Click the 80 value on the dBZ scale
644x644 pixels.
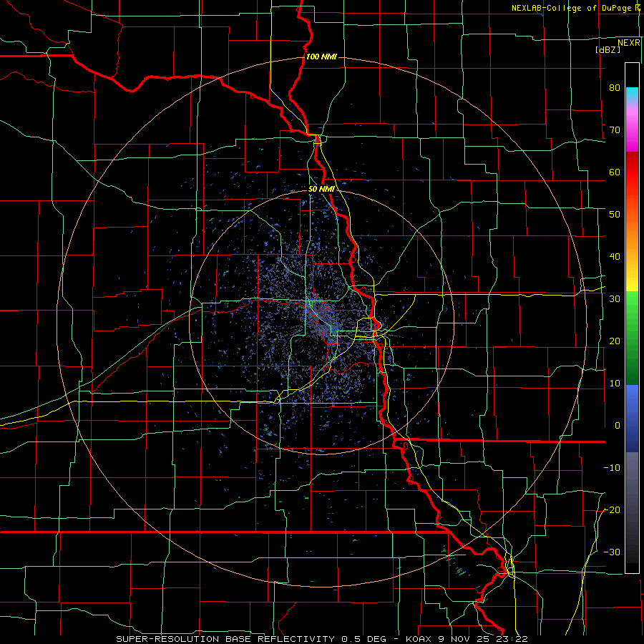(615, 87)
